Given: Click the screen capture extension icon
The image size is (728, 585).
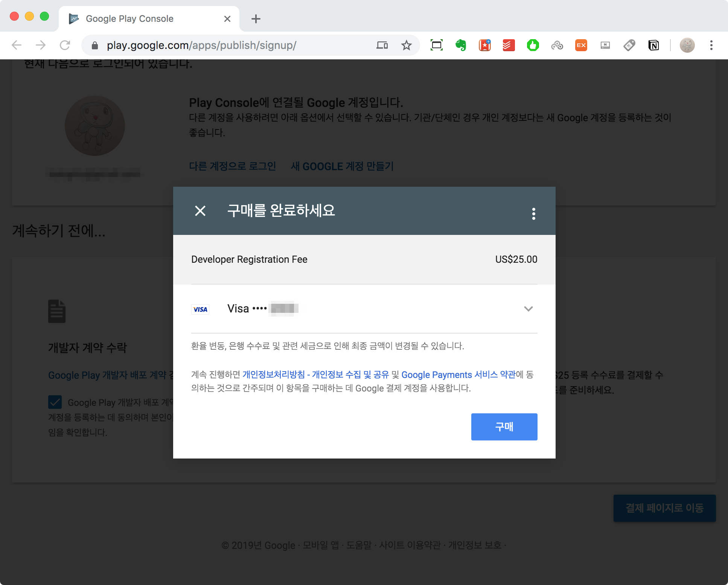Looking at the screenshot, I should (x=436, y=46).
